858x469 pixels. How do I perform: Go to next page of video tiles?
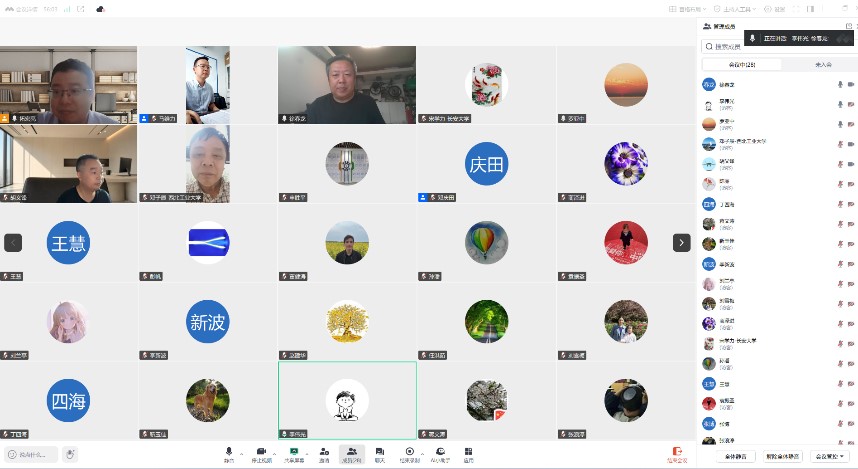pyautogui.click(x=681, y=242)
